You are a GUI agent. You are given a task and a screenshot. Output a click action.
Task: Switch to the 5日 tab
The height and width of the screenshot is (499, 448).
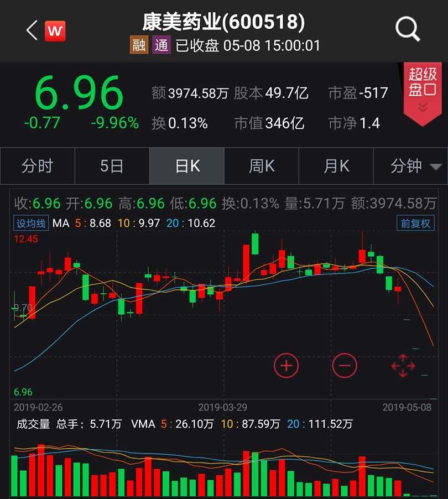(112, 166)
